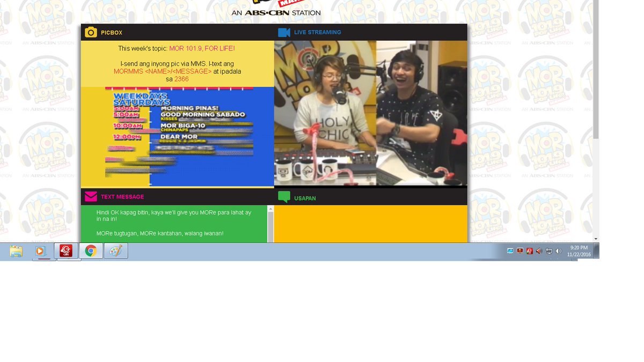
Task: Click the 'MORe tugtugan, MORe kantahan' message
Action: coord(160,233)
